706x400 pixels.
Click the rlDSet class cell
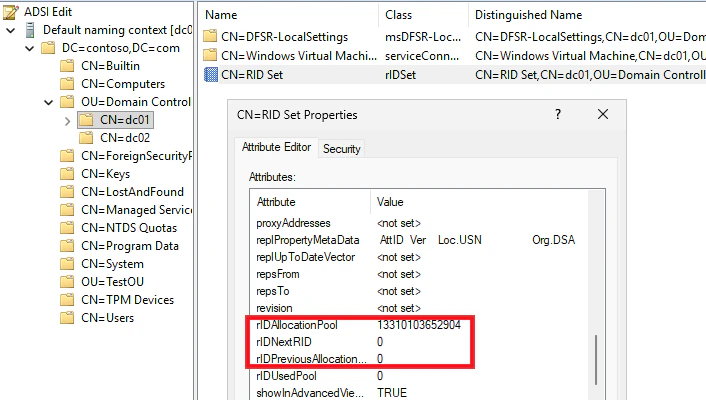point(400,75)
